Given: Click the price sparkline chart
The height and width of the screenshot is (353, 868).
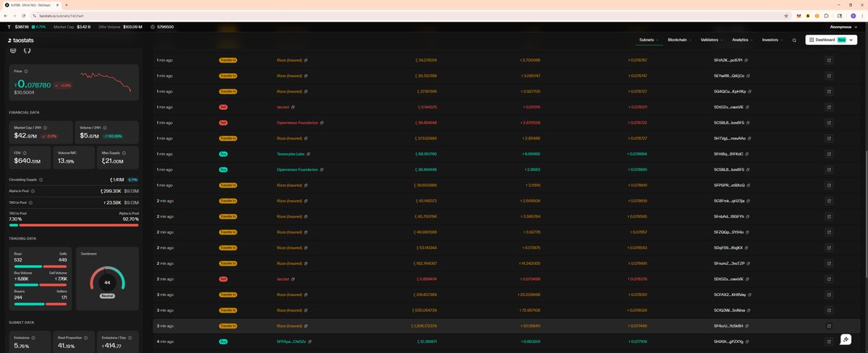Looking at the screenshot, I should click(106, 81).
